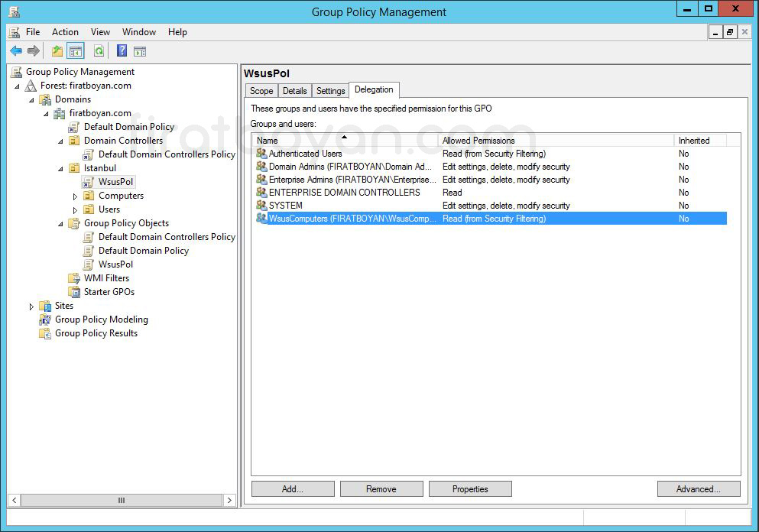Viewport: 759px width, 532px height.
Task: Click the title bar application icon
Action: [x=15, y=11]
